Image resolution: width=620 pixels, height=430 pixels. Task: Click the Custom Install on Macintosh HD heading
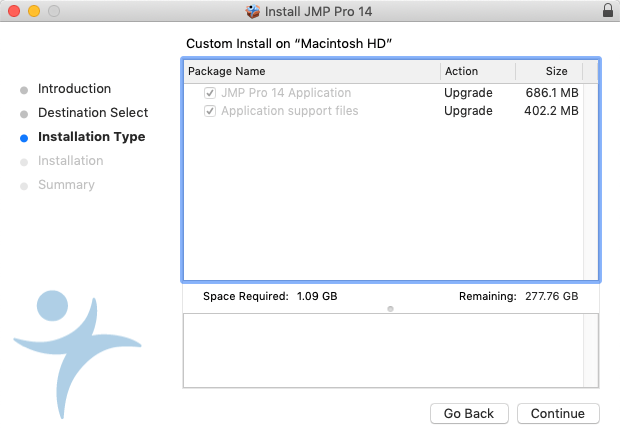[289, 44]
